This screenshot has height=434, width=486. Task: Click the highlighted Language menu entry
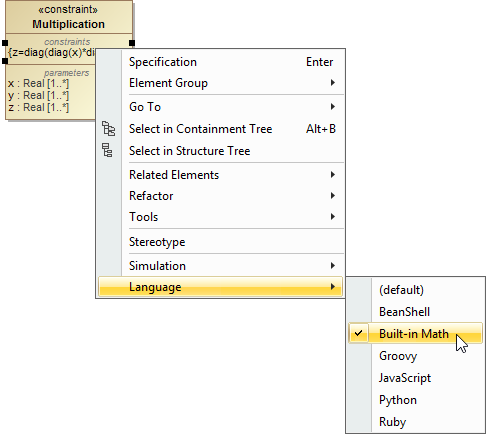pyautogui.click(x=220, y=287)
